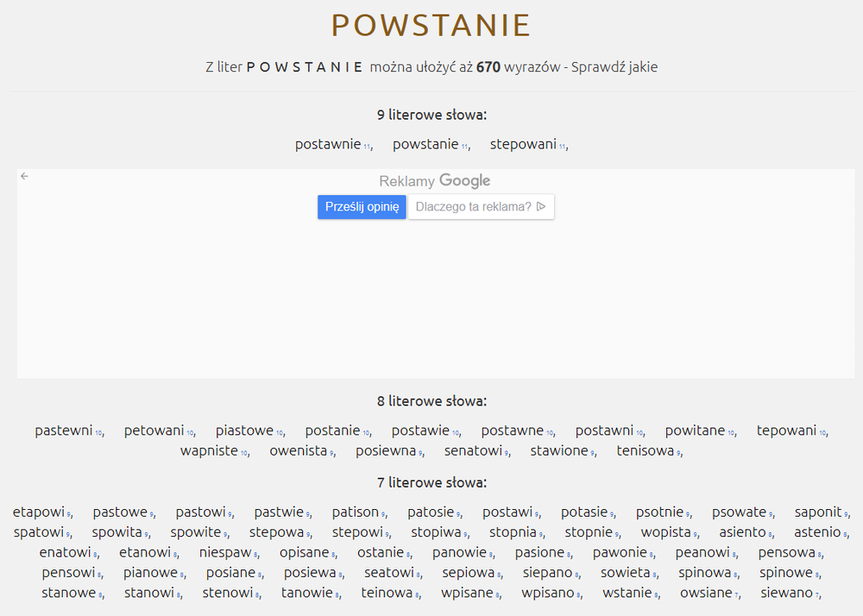Open the word piastowe
The height and width of the screenshot is (616, 863).
(x=244, y=431)
